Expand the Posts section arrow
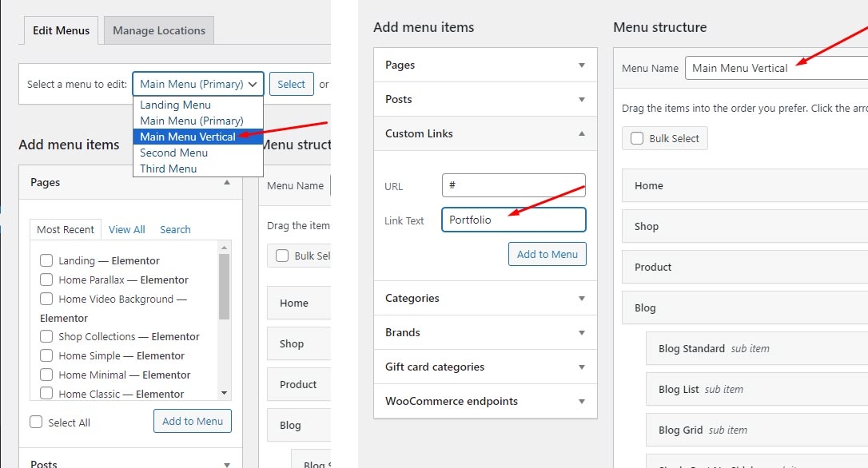The width and height of the screenshot is (868, 468). coord(582,100)
